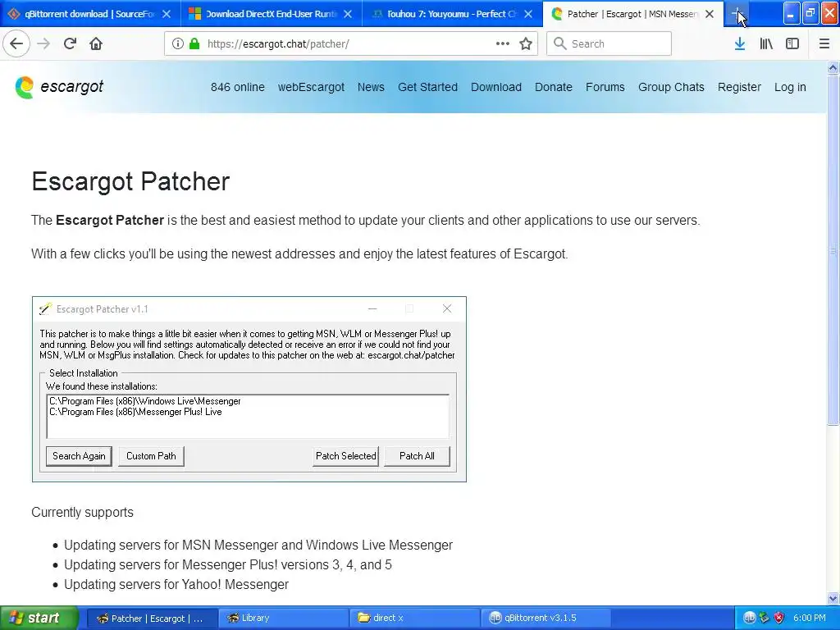View connection security via green padlock
Screen dimensions: 840x630
click(194, 43)
